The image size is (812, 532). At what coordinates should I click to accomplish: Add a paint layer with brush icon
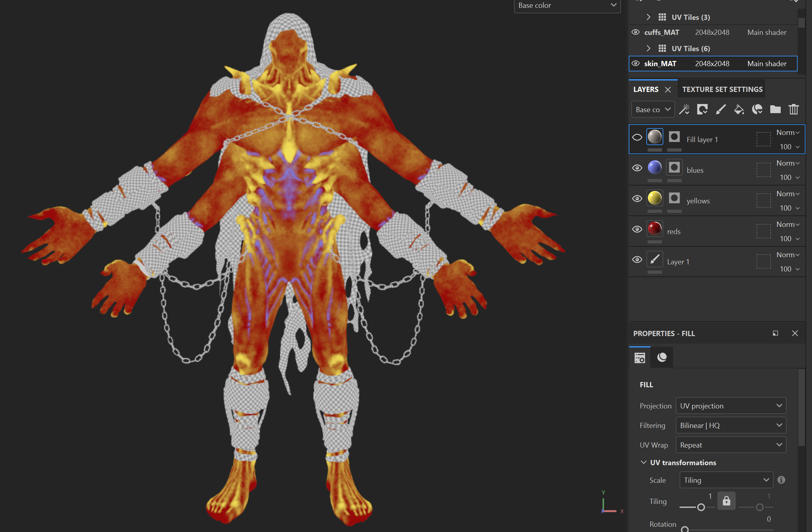pyautogui.click(x=721, y=110)
